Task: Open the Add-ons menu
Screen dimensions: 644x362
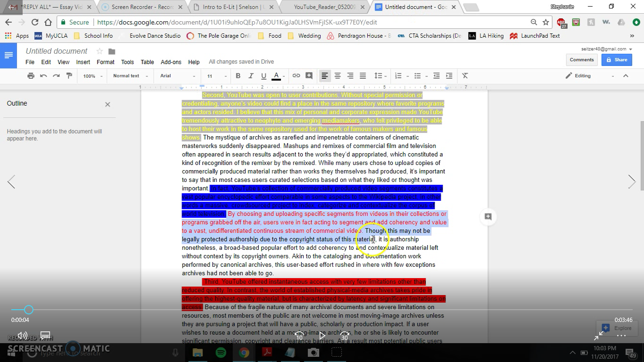Action: pyautogui.click(x=171, y=62)
